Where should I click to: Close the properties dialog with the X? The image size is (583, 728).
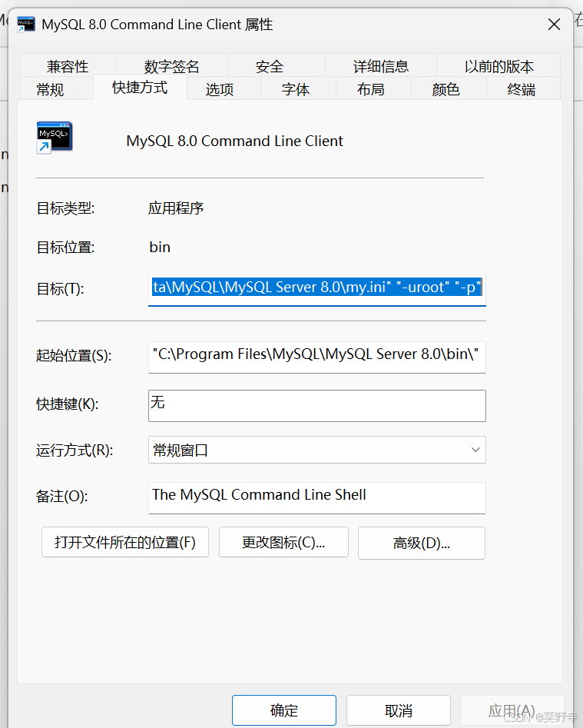[554, 24]
